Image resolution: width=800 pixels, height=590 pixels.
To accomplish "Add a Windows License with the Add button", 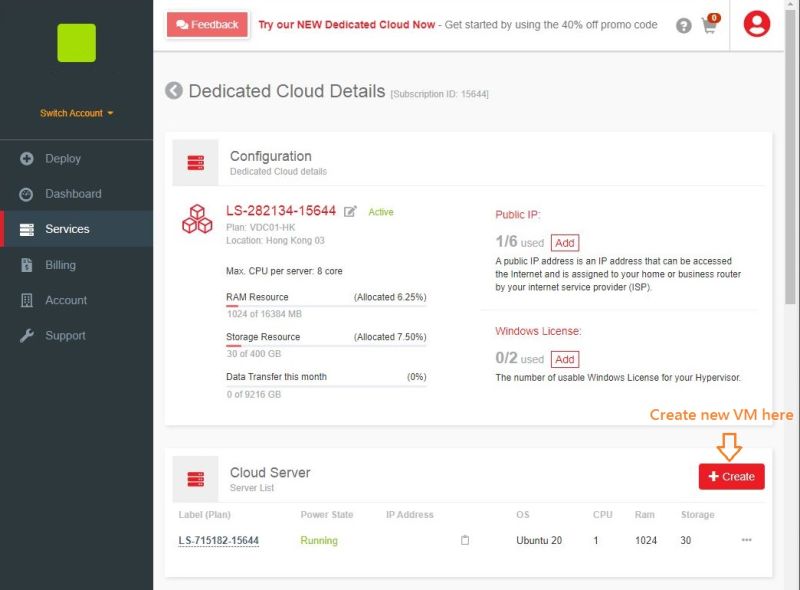I will [x=565, y=359].
